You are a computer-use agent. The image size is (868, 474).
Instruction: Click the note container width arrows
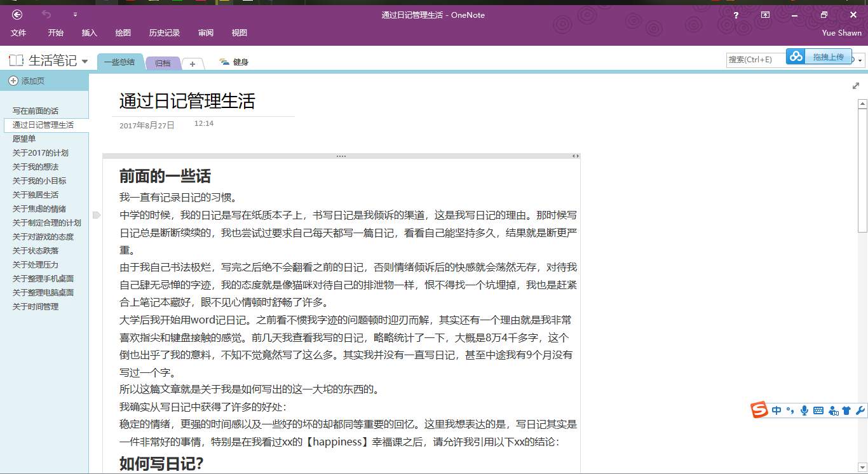tap(575, 156)
